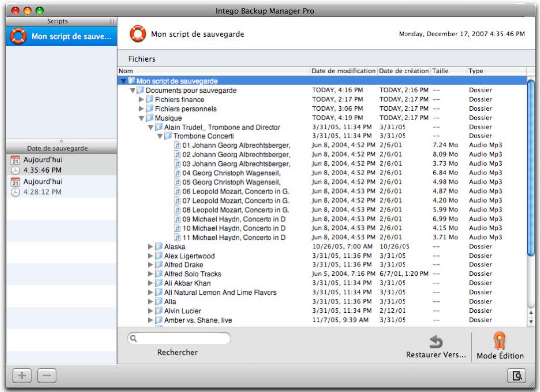Click audio file icon of 11 Michael Haydn
Screen dimensions: 540x392
[177, 237]
